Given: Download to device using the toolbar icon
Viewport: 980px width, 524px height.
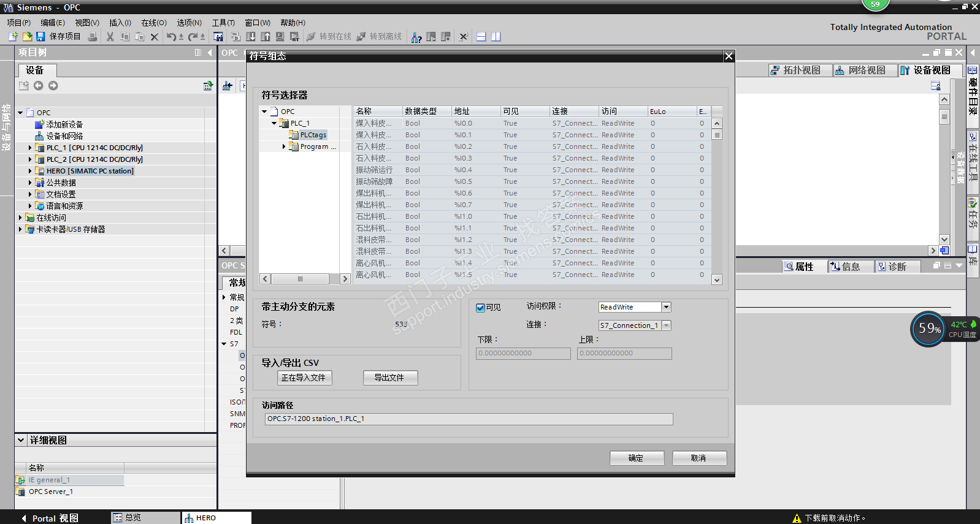Looking at the screenshot, I should click(x=251, y=37).
